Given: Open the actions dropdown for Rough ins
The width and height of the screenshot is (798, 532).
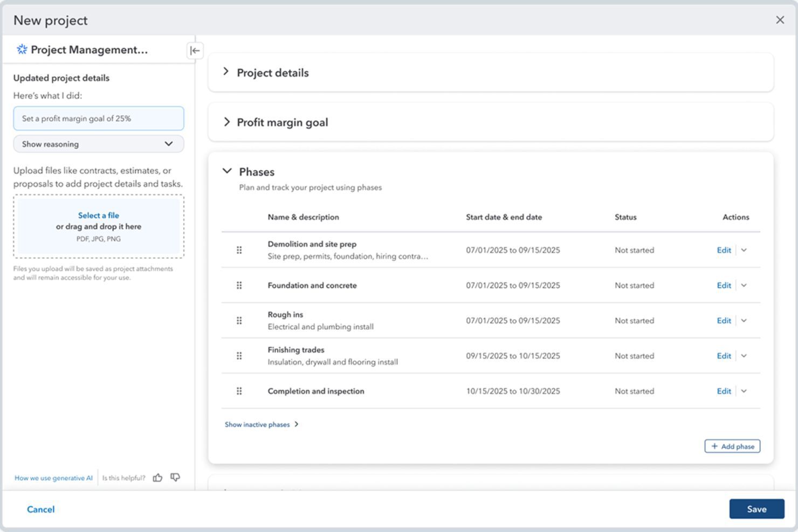Looking at the screenshot, I should pyautogui.click(x=744, y=320).
